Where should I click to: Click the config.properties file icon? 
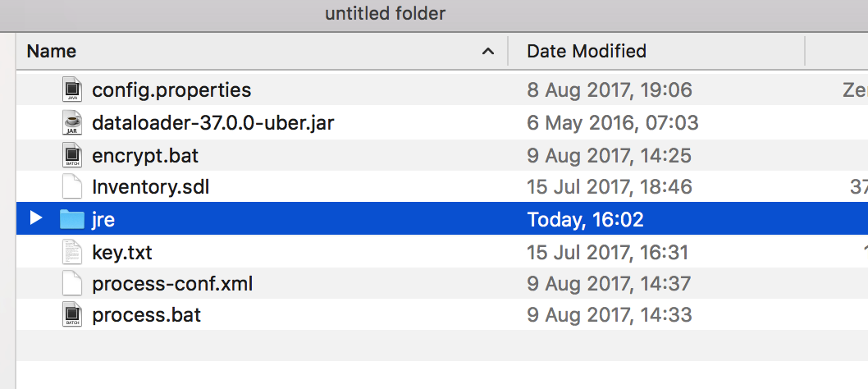(x=72, y=89)
